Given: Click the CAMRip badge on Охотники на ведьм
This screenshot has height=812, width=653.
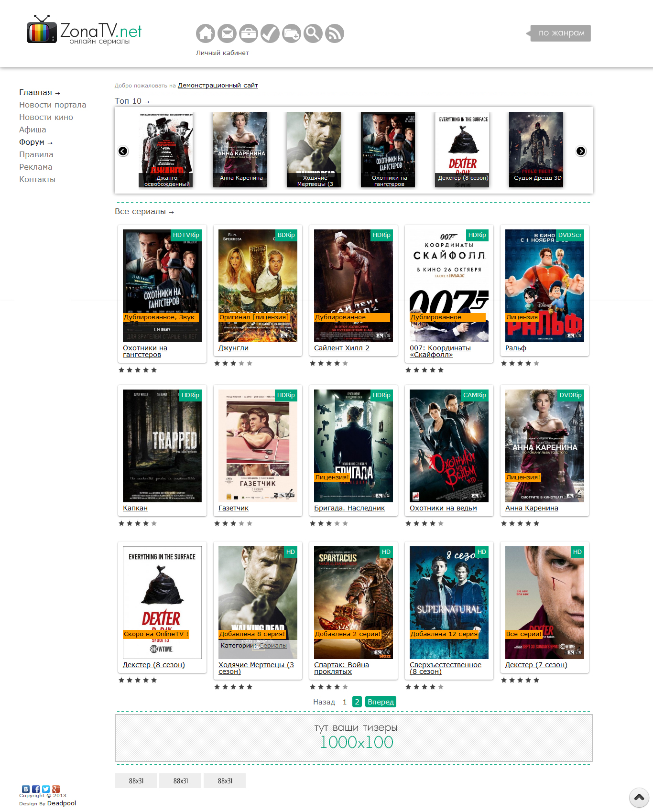Looking at the screenshot, I should (x=475, y=395).
